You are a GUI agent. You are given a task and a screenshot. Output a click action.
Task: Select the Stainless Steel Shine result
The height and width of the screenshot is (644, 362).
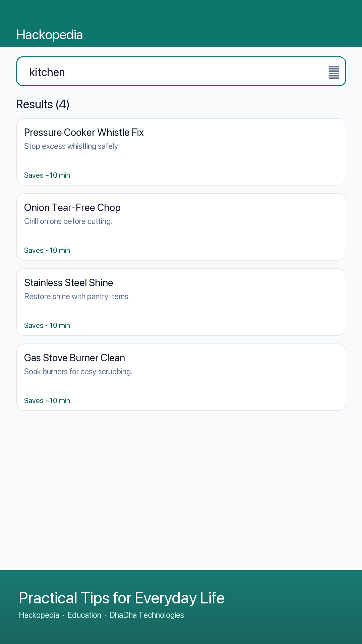(x=181, y=302)
